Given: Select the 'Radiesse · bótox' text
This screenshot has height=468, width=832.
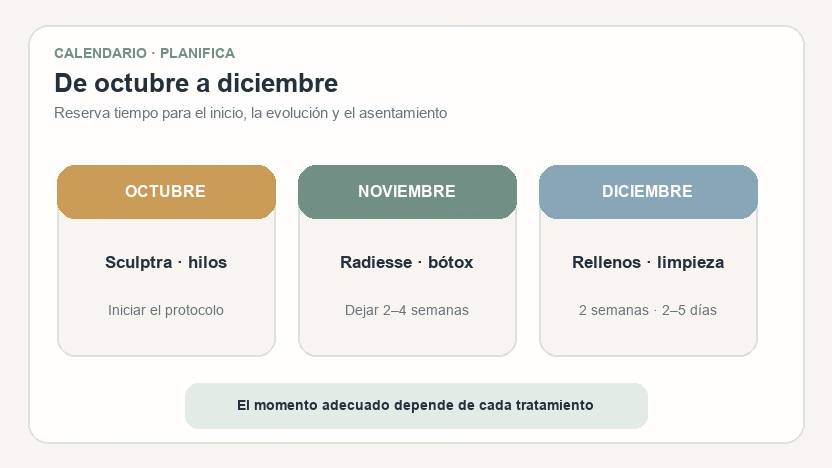Looking at the screenshot, I should tap(407, 262).
